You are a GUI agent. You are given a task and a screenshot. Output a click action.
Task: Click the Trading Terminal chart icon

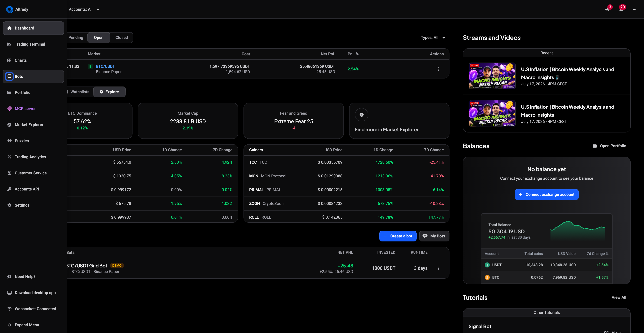(x=10, y=44)
